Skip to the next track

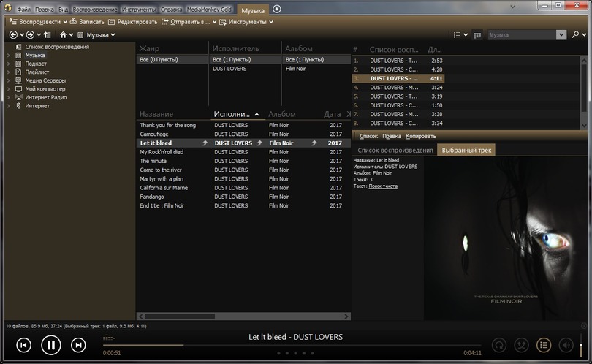[78, 345]
